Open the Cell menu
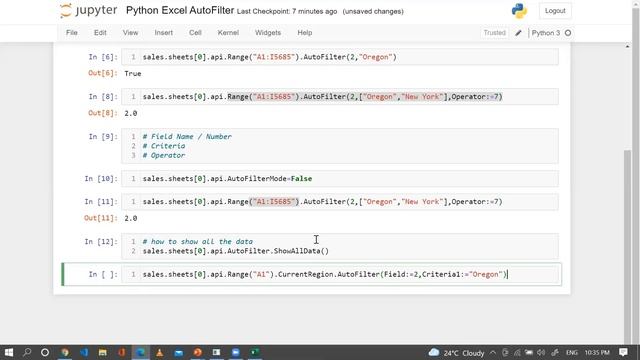640x360 pixels. [195, 33]
